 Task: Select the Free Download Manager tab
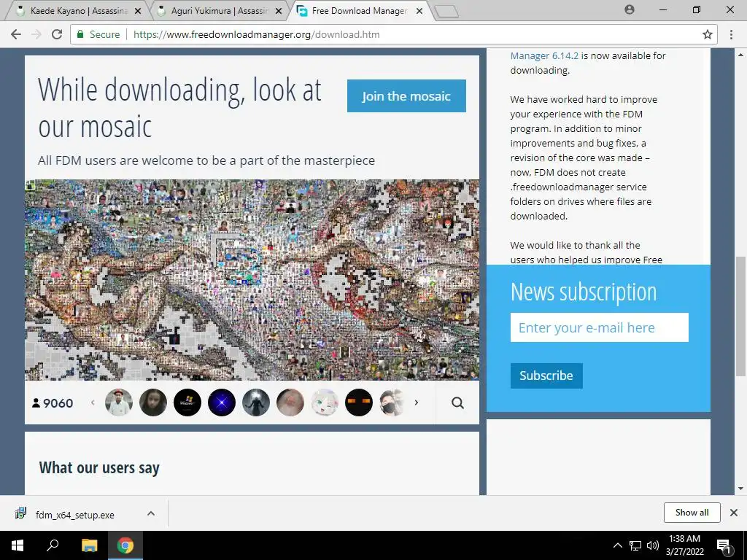(x=360, y=10)
